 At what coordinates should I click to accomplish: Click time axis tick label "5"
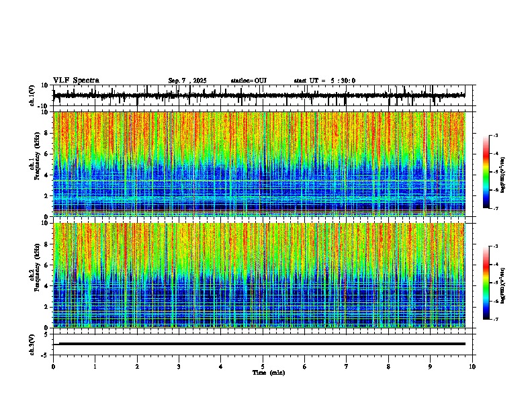tap(263, 367)
